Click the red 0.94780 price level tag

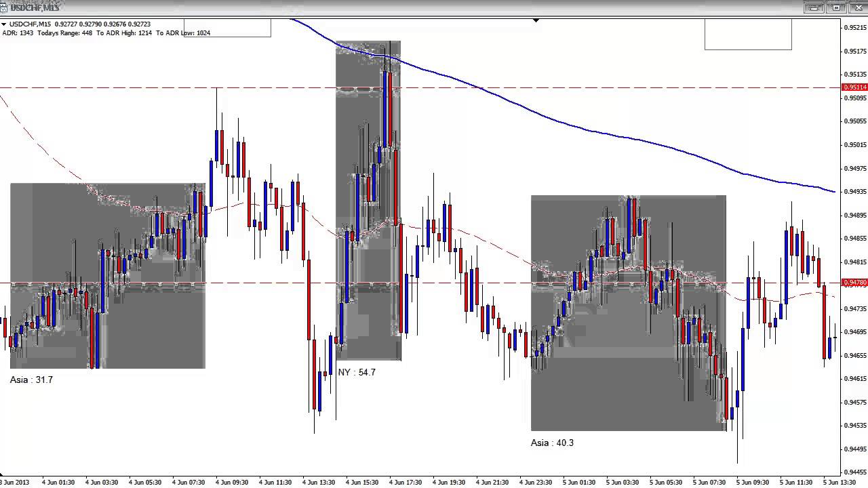(854, 283)
